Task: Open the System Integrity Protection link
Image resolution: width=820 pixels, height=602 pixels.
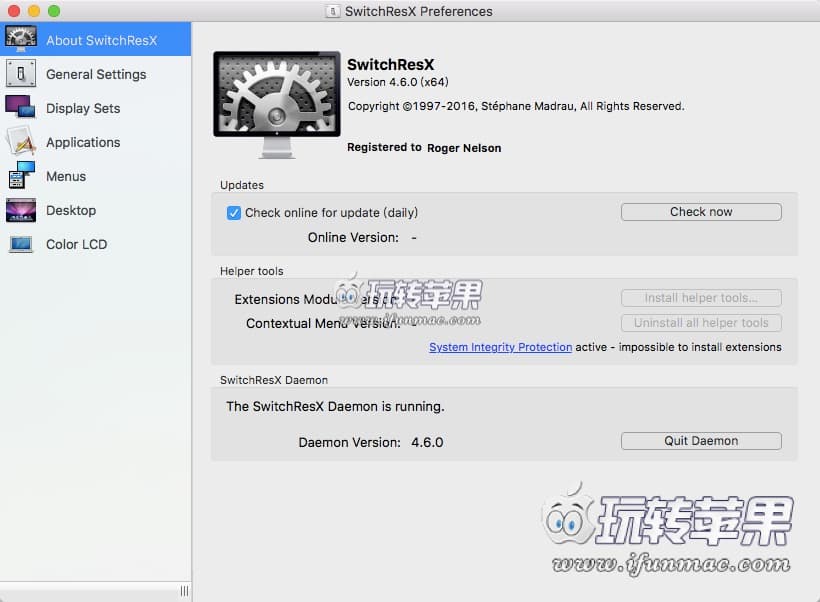Action: click(500, 347)
